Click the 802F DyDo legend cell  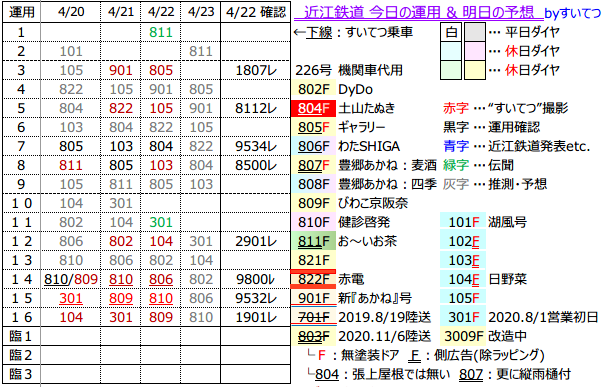(313, 89)
